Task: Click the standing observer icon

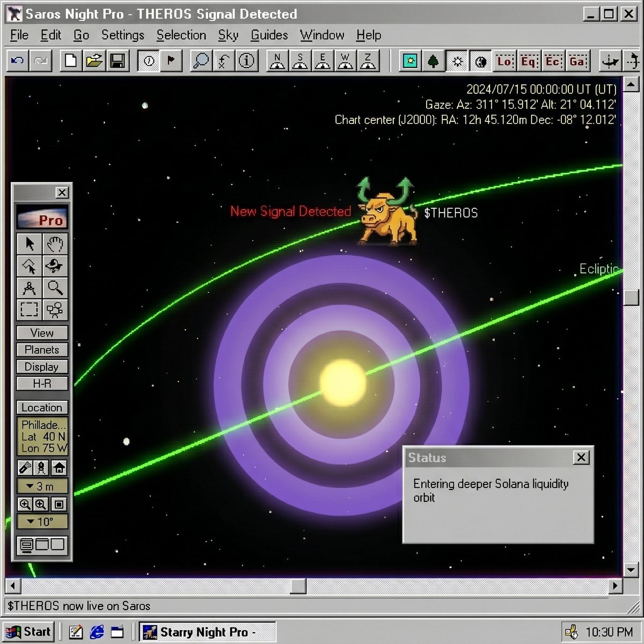Action: (x=42, y=468)
